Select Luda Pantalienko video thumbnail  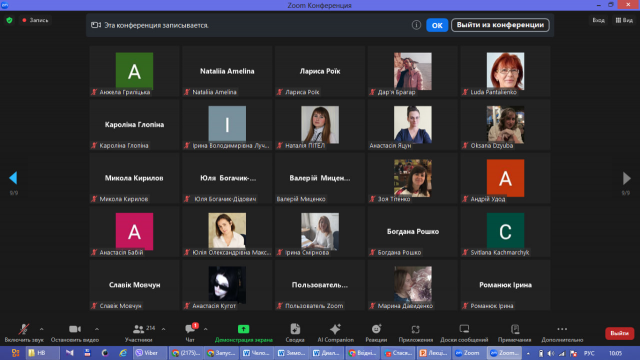pyautogui.click(x=505, y=71)
